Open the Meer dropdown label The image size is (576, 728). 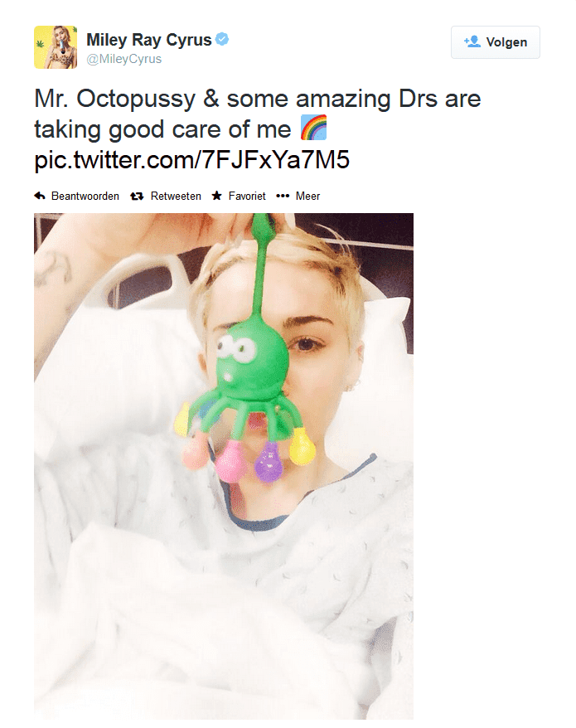pyautogui.click(x=307, y=197)
